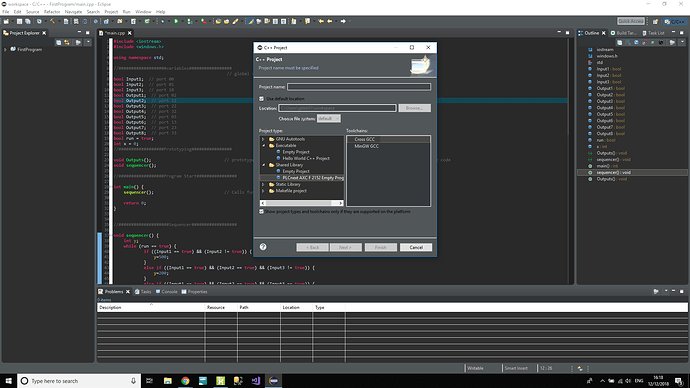This screenshot has height=388, width=690.
Task: Click the scrollbar right arrow in Project type
Action: click(x=341, y=203)
